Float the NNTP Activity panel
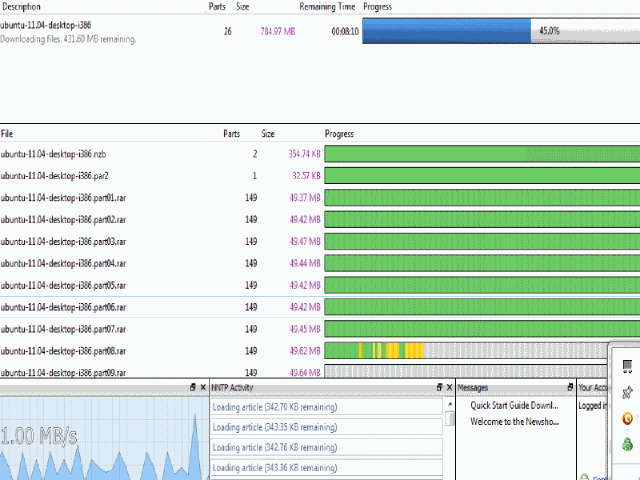640x480 pixels. (x=439, y=387)
